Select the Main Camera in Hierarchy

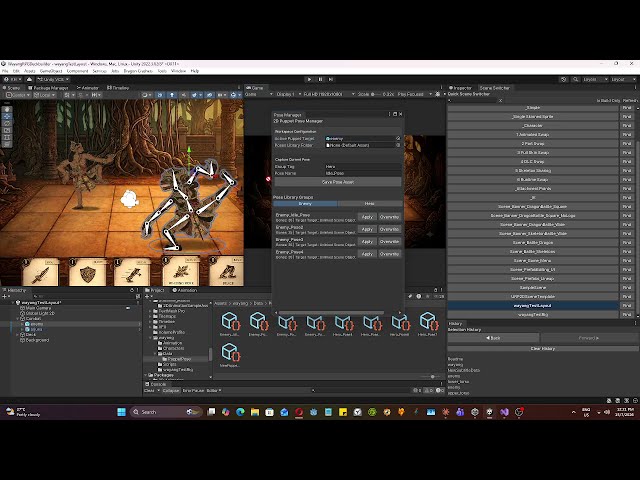[x=38, y=308]
